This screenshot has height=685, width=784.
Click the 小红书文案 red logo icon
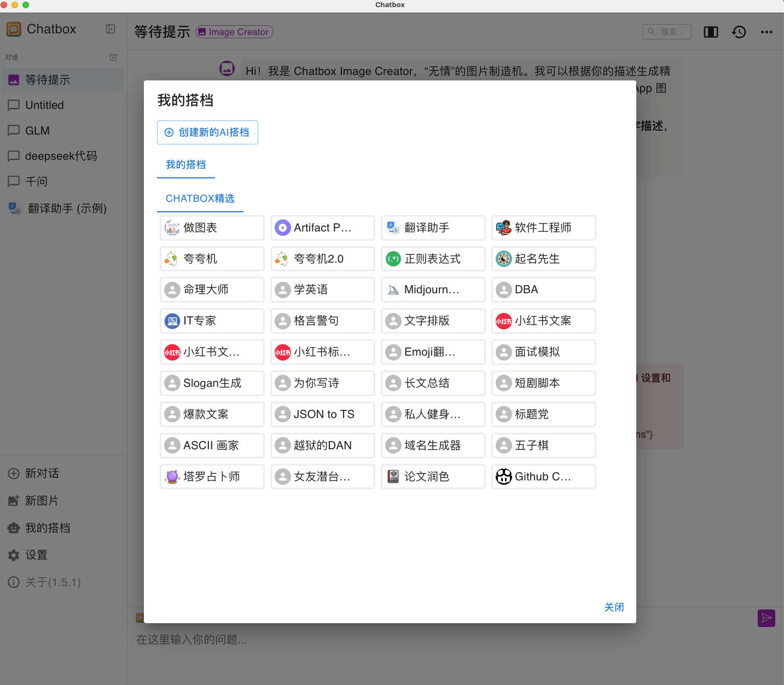(x=504, y=321)
